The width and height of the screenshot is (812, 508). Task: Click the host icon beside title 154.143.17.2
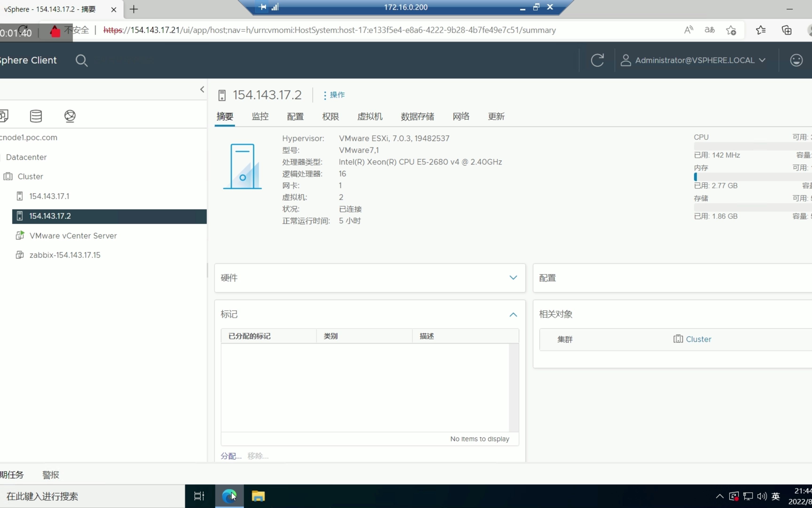[x=222, y=95]
